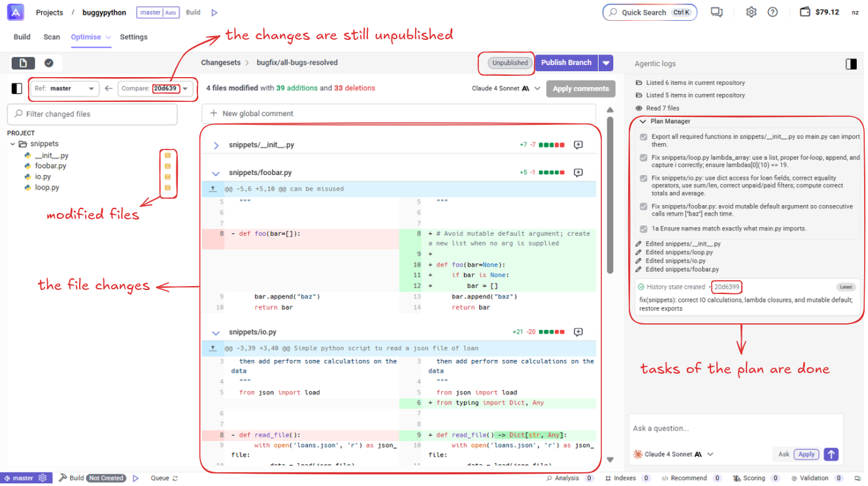Viewport: 868px width, 486px height.
Task: Click the Filter changed files input
Action: pos(92,114)
